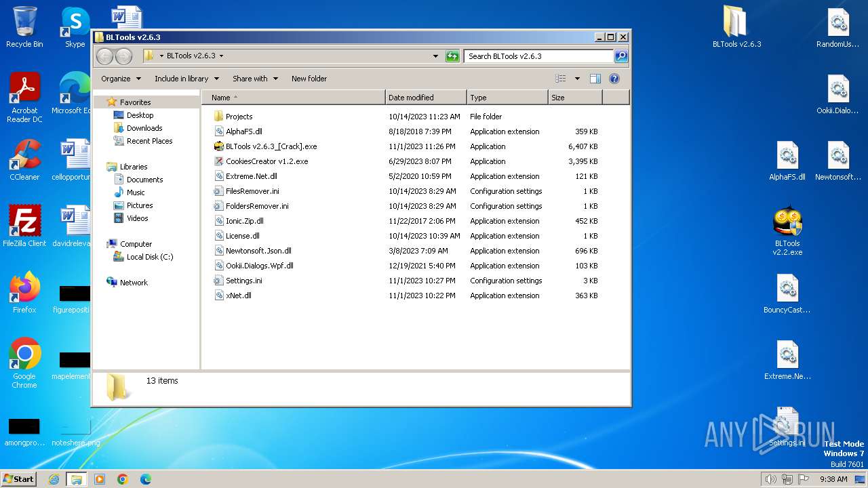Select the Newtonsoft desktop file icon

click(x=838, y=160)
